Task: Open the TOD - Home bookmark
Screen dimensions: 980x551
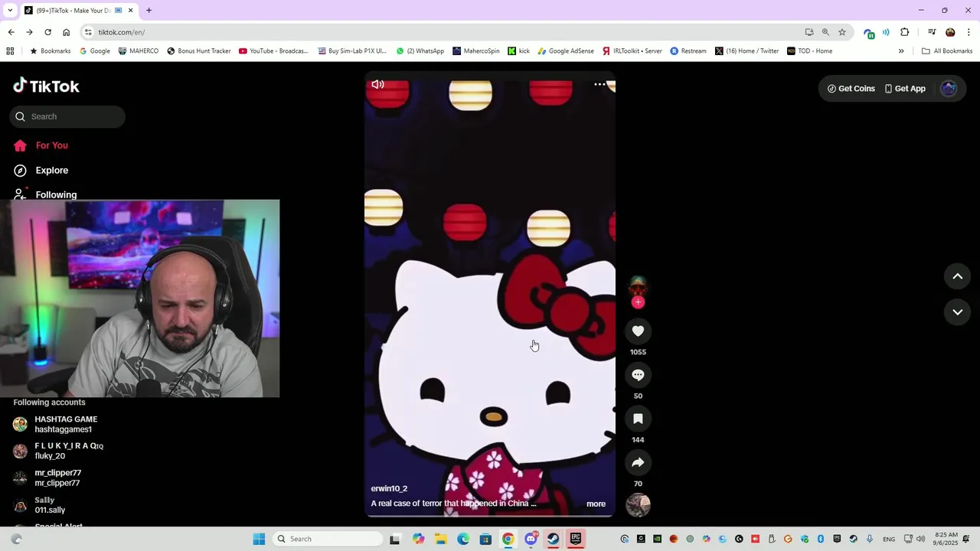Action: [809, 51]
